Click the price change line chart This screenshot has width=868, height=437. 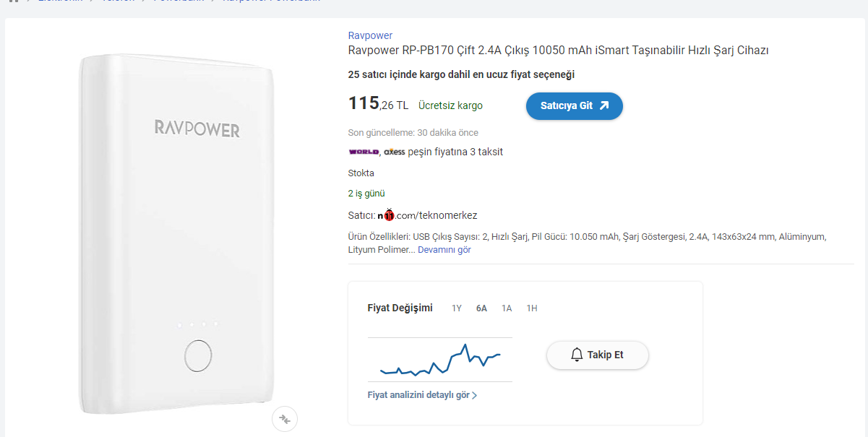440,360
